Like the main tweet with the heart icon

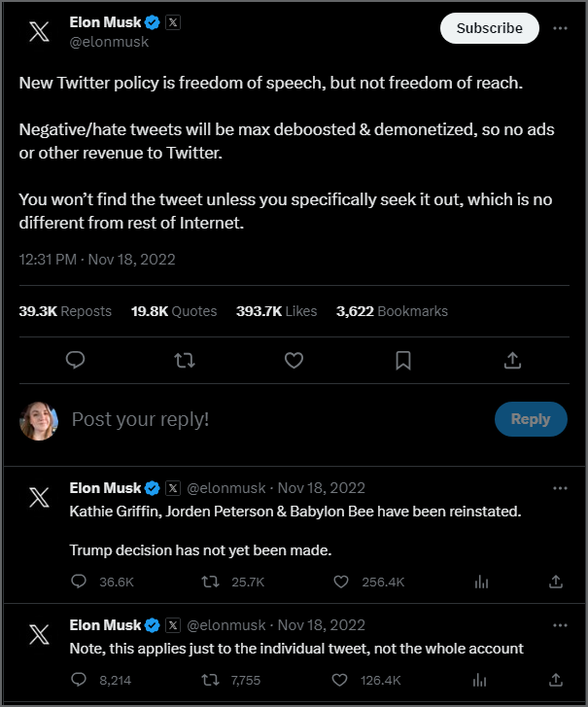(x=294, y=361)
